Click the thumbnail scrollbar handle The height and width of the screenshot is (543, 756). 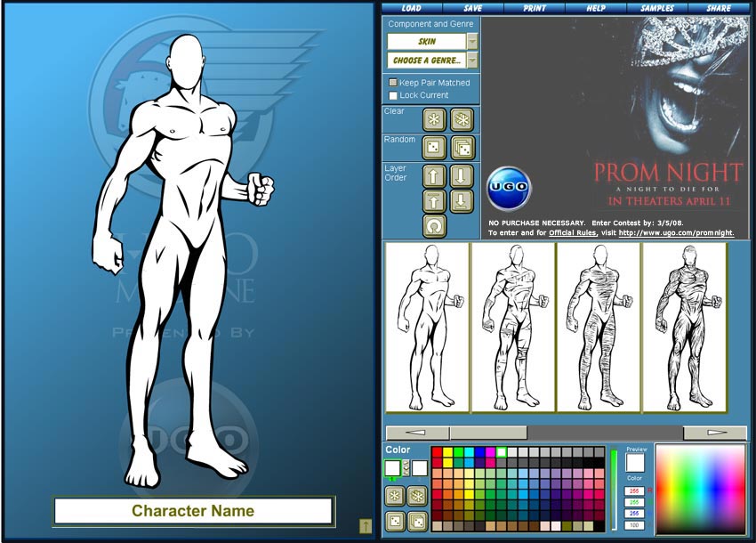coord(488,433)
